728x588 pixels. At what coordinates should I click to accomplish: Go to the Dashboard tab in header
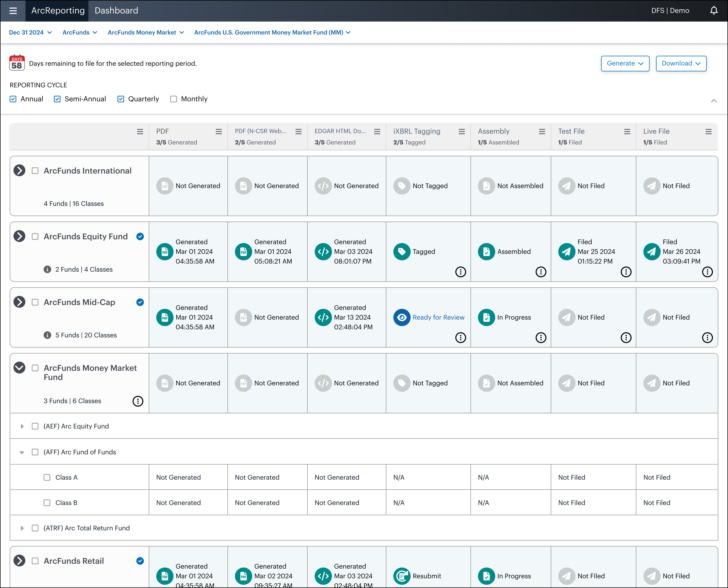(x=116, y=10)
